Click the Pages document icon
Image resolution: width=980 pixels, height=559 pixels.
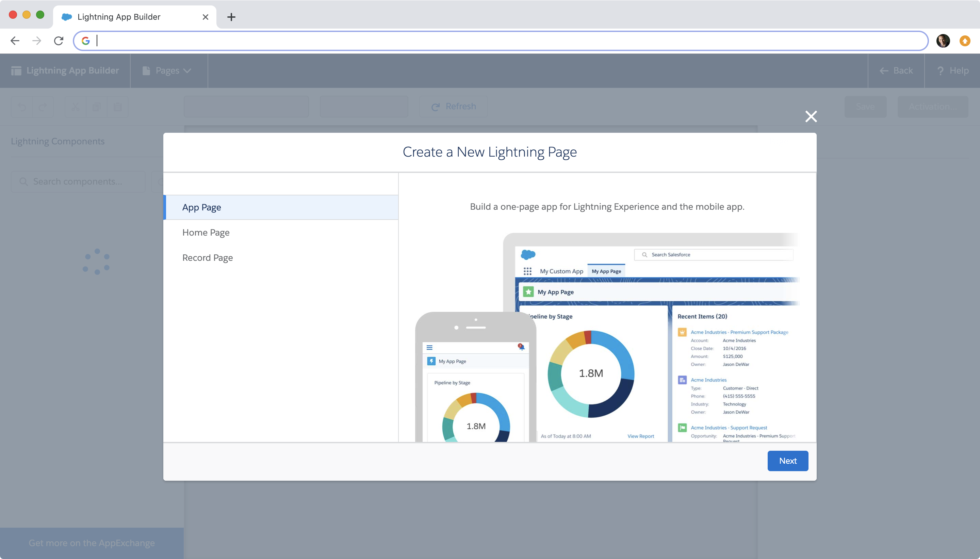(x=146, y=71)
